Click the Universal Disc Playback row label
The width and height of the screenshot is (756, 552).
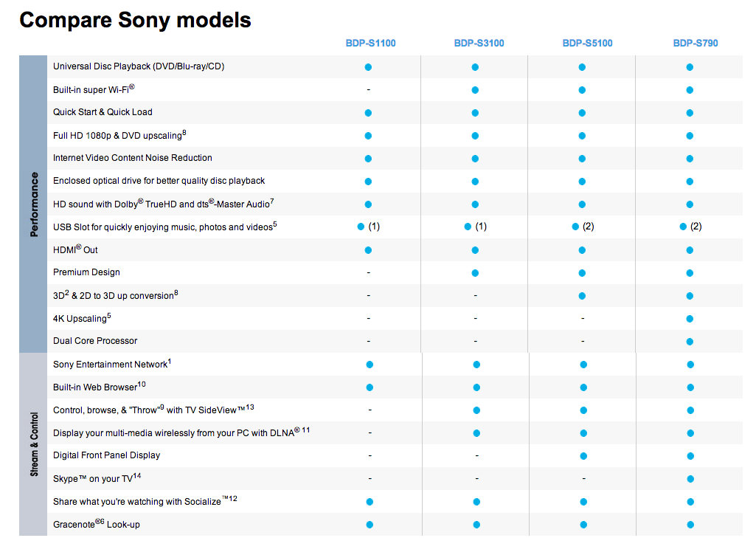pos(139,67)
